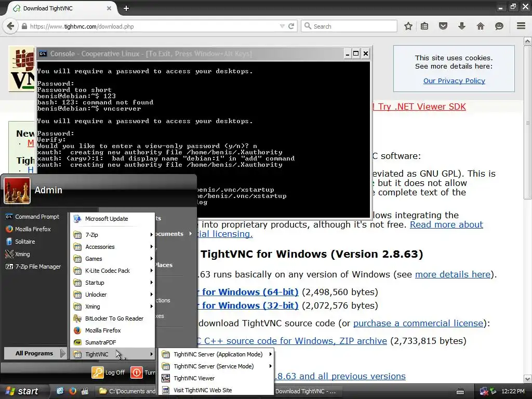Open the Firefox hamburger menu
The height and width of the screenshot is (399, 532).
[x=521, y=26]
